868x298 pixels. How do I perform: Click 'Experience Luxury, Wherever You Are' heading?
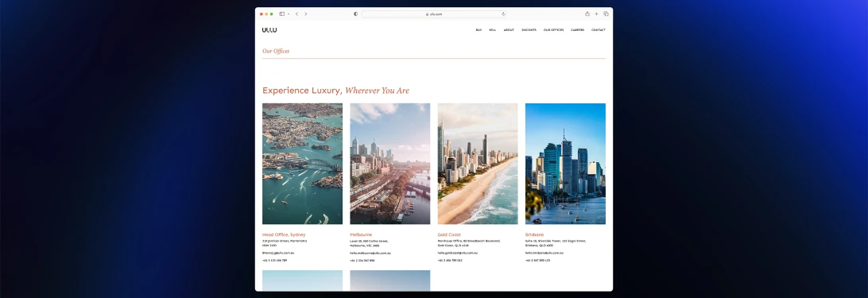[x=336, y=91]
